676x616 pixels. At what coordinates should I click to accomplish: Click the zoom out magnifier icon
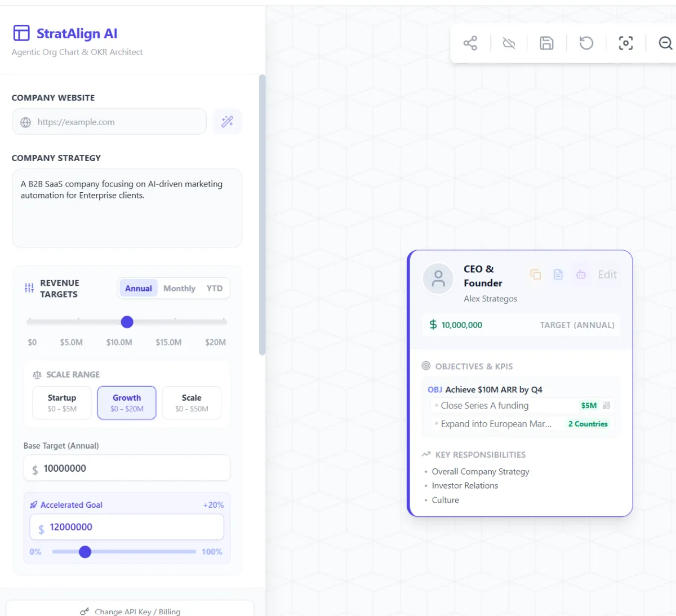click(x=665, y=43)
